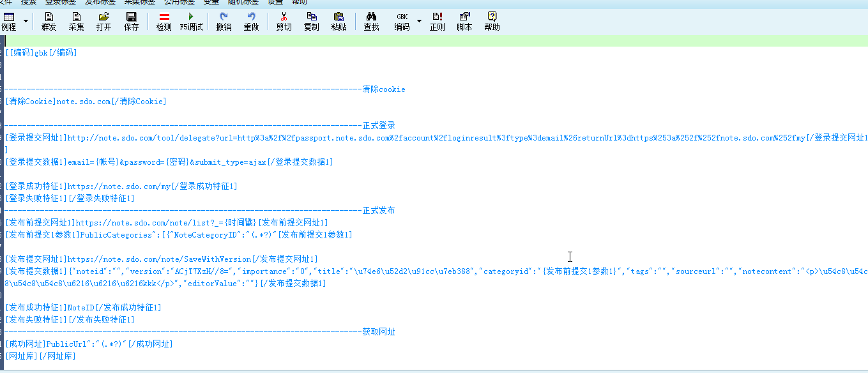Screen dimensions: 868x373
Task: Start F5调试 debugging
Action: point(191,19)
